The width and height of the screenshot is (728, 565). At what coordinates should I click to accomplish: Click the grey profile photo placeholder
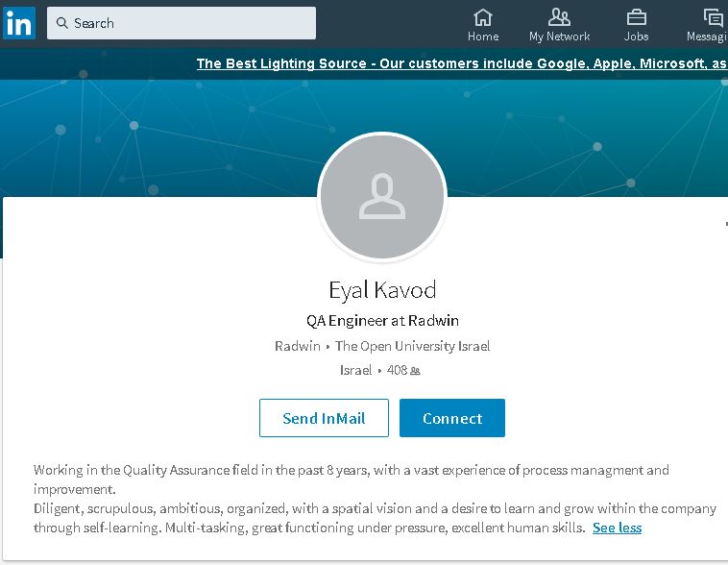pos(382,197)
